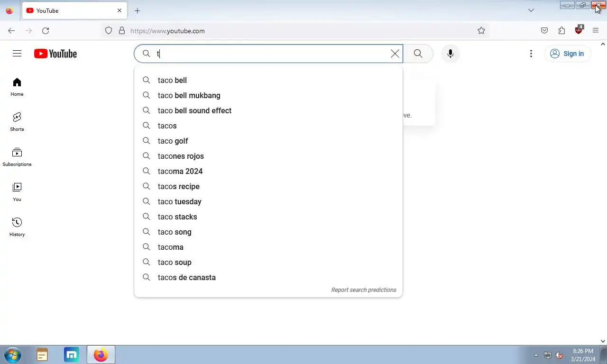Go to the YouTube logo home link
Screen dimensions: 607x364
(x=55, y=54)
